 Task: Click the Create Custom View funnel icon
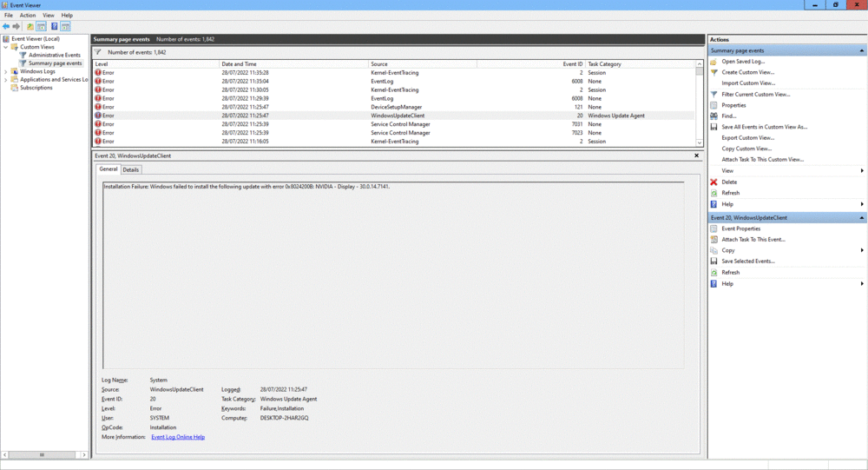[x=714, y=73]
